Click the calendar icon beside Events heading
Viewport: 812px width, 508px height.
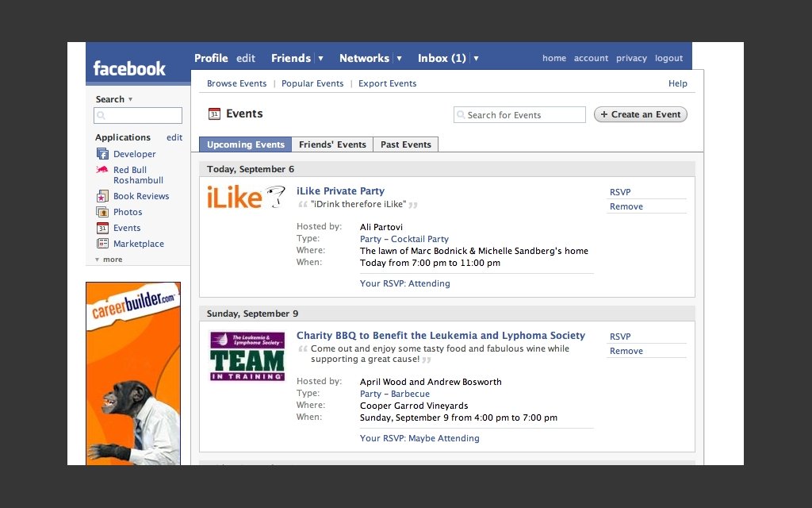coord(214,114)
